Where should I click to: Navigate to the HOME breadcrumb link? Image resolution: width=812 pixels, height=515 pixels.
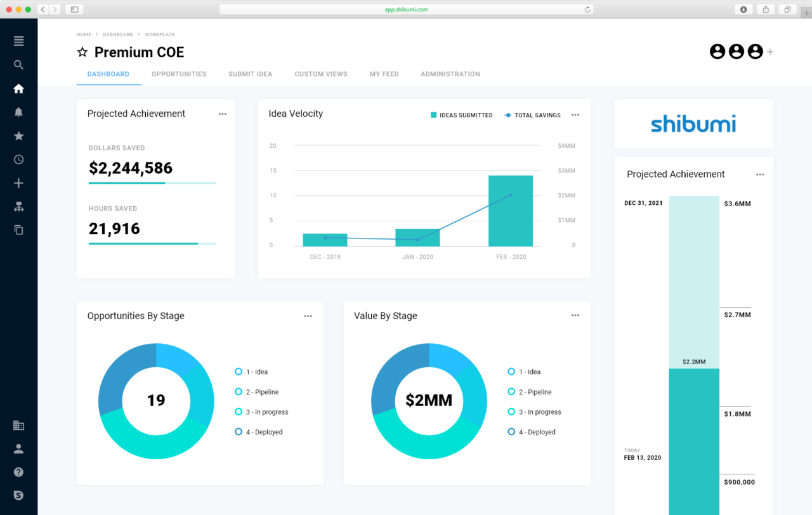(83, 34)
